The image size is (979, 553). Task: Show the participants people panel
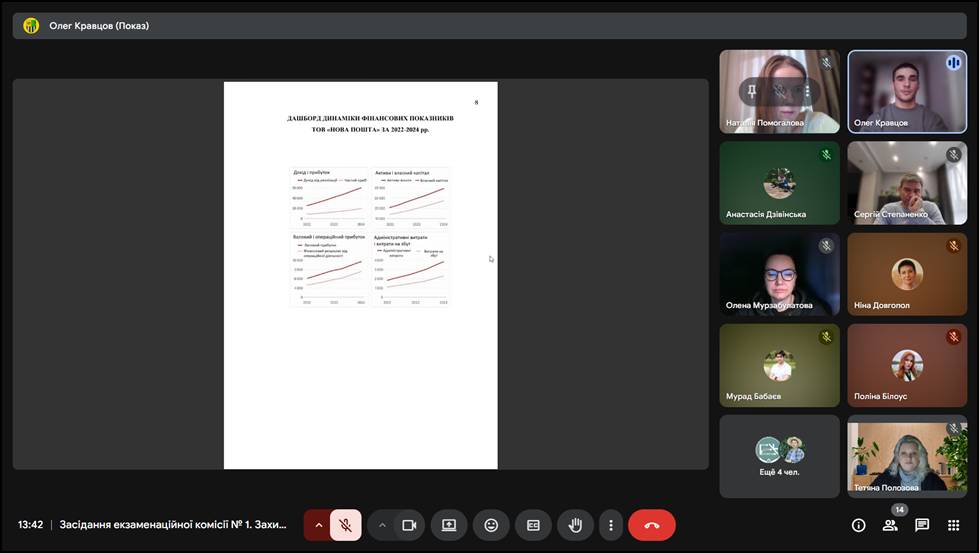pyautogui.click(x=889, y=525)
